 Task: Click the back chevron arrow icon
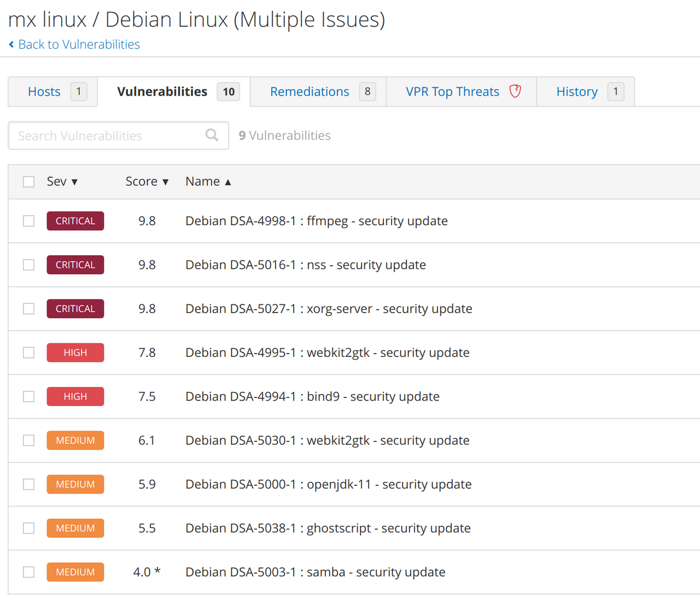coord(11,45)
